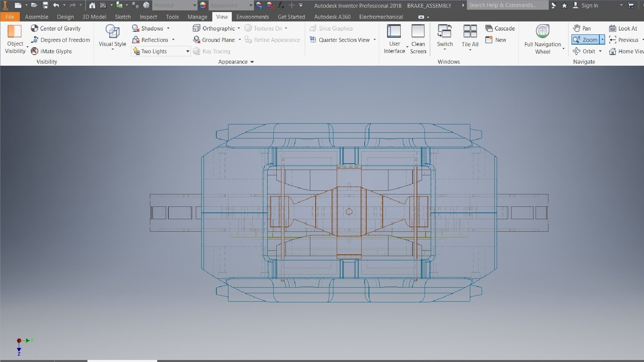Screen dimensions: 644x362
Task: Click Cascade windows button
Action: tap(500, 28)
